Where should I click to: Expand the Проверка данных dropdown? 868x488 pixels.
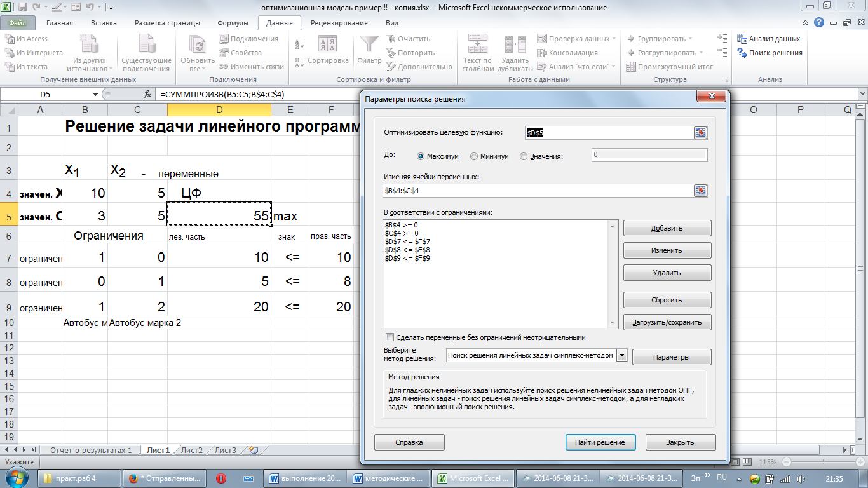click(614, 39)
